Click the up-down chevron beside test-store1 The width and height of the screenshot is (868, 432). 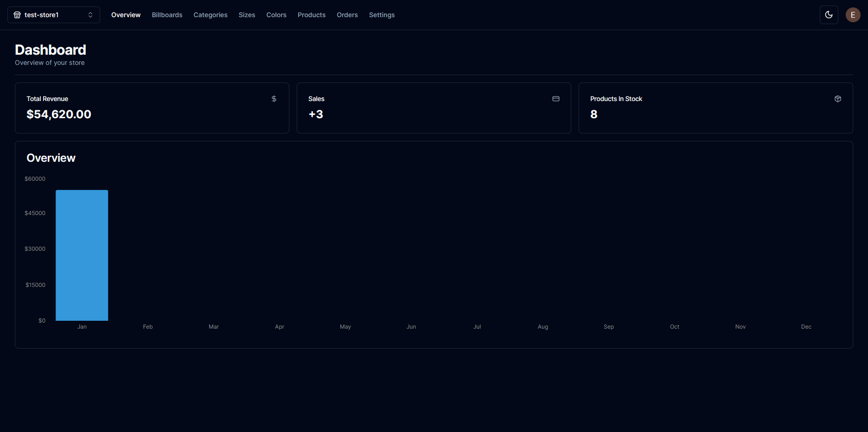[x=90, y=14]
